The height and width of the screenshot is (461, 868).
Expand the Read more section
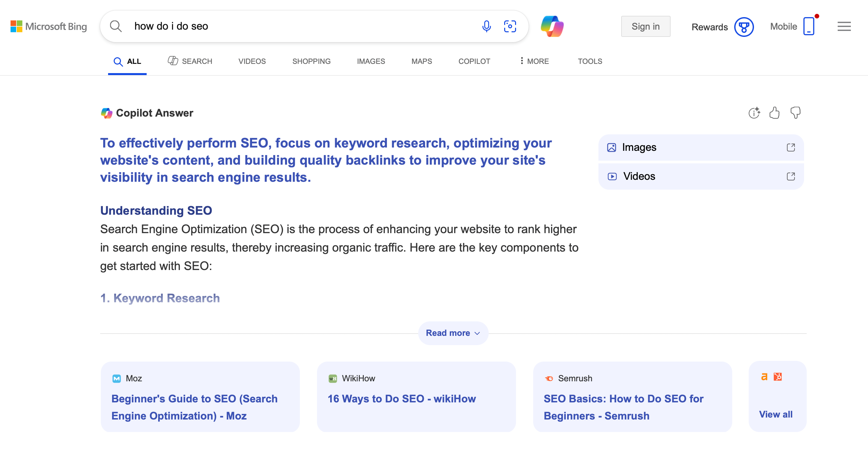453,333
